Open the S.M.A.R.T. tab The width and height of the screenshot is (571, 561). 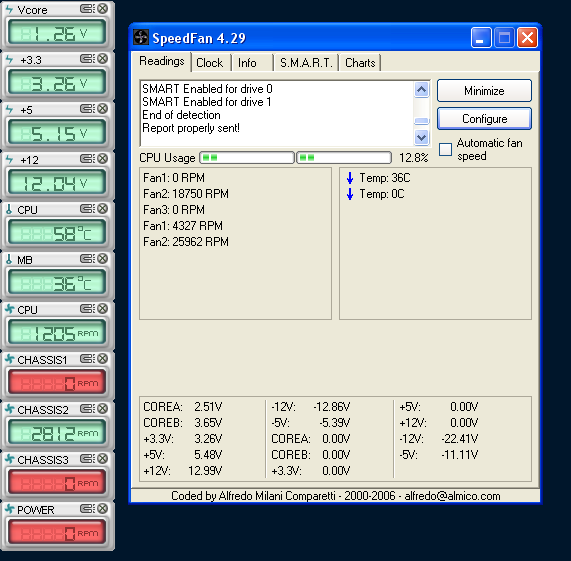306,63
